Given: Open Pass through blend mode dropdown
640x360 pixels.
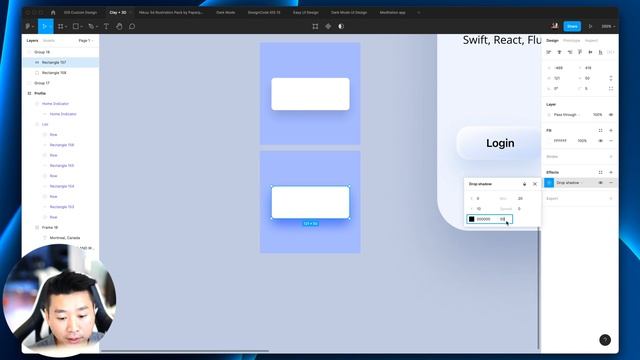Looking at the screenshot, I should pyautogui.click(x=567, y=115).
